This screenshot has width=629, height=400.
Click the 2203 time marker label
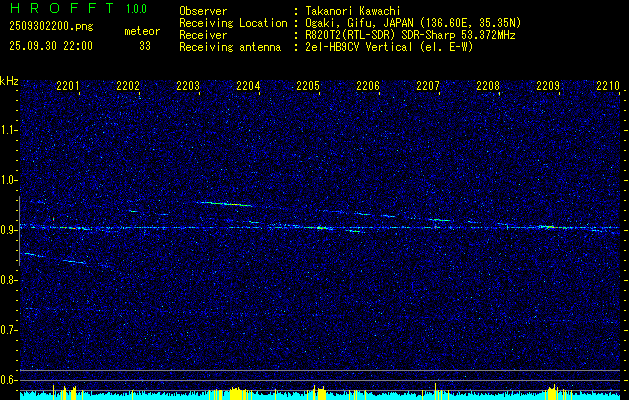(188, 86)
